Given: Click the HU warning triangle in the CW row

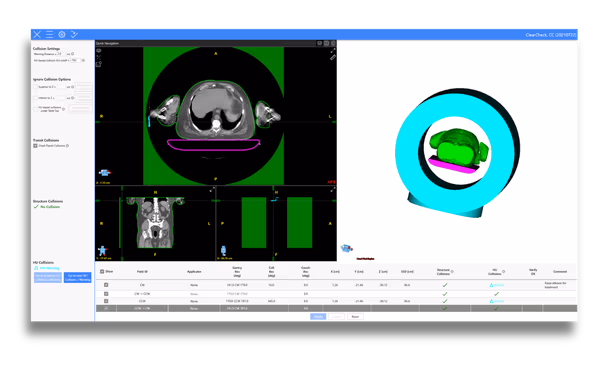Looking at the screenshot, I should pyautogui.click(x=491, y=285).
